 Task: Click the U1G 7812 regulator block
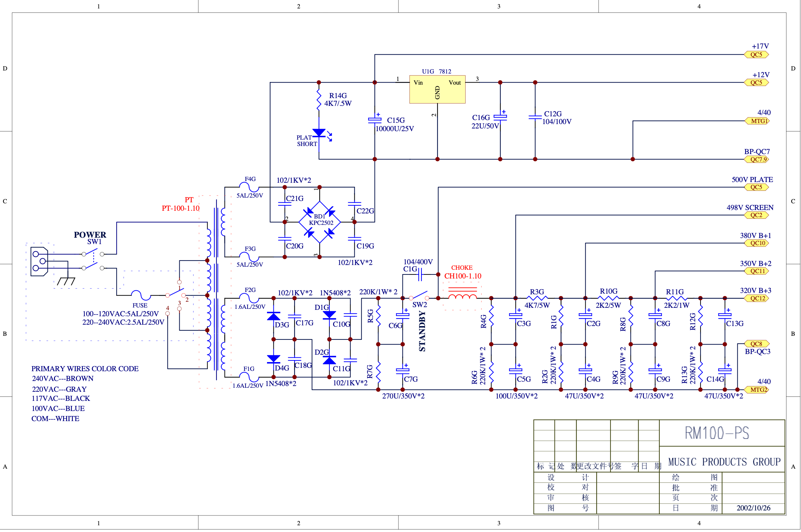point(437,89)
